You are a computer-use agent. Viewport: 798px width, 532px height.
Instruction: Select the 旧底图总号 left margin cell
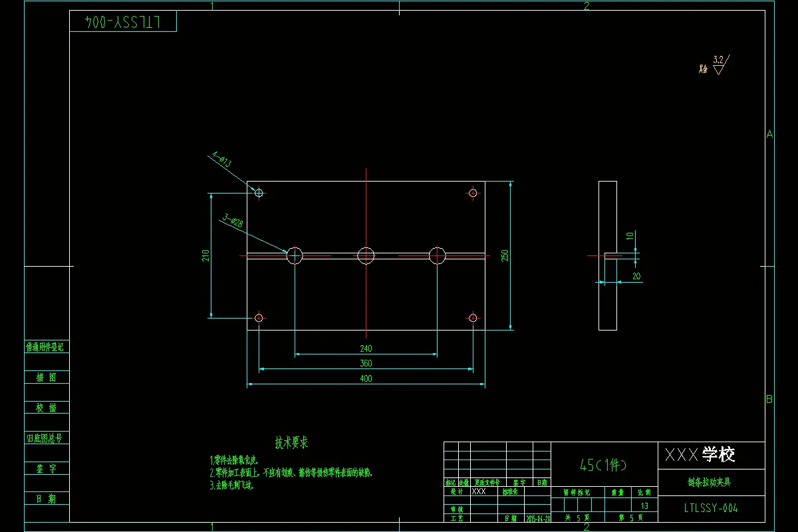pos(47,438)
